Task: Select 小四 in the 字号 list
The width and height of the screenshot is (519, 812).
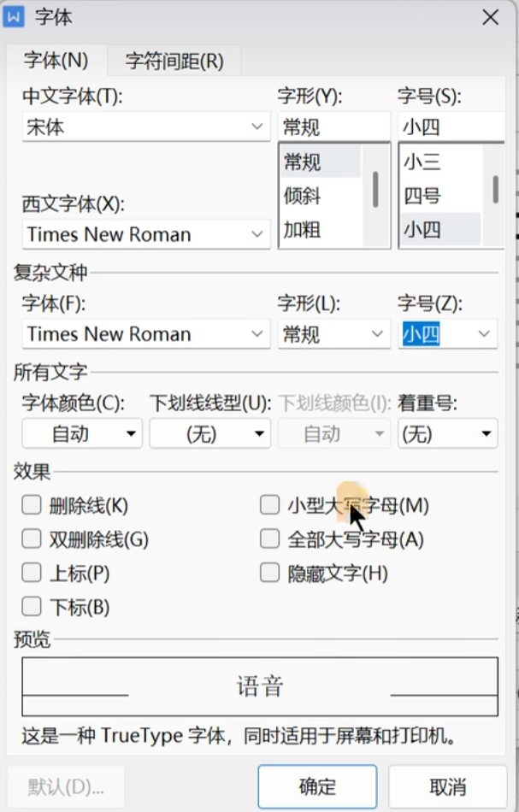Action: click(x=440, y=229)
